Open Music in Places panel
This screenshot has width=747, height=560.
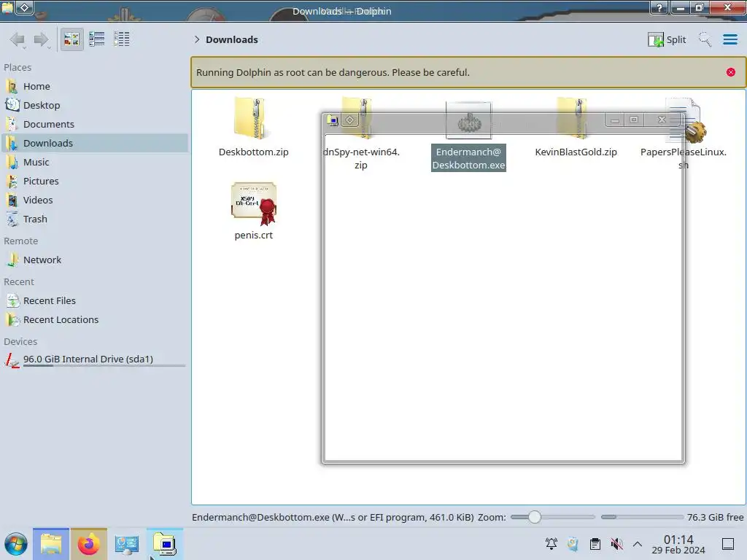click(95, 163)
